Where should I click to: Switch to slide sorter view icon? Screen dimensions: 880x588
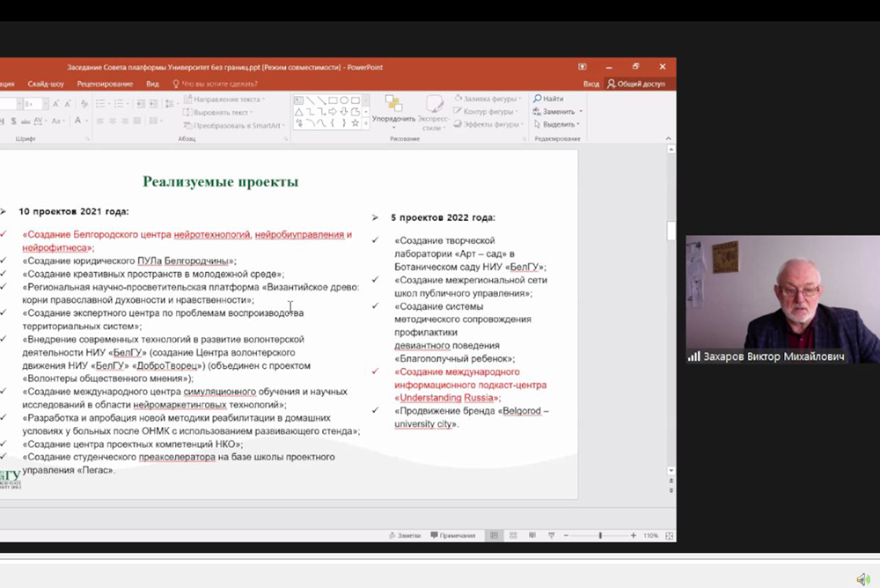(x=513, y=535)
